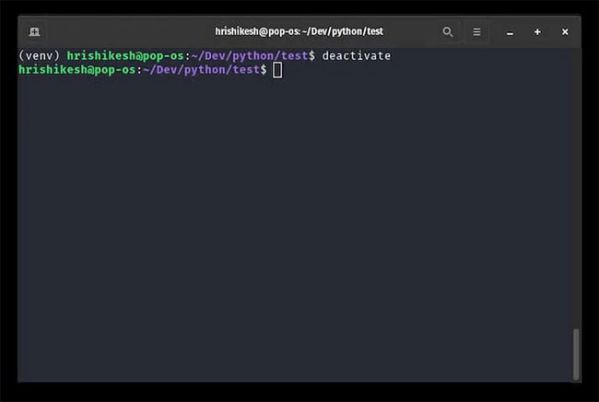Open the terminal search tool
This screenshot has height=402, width=599.
pyautogui.click(x=448, y=32)
